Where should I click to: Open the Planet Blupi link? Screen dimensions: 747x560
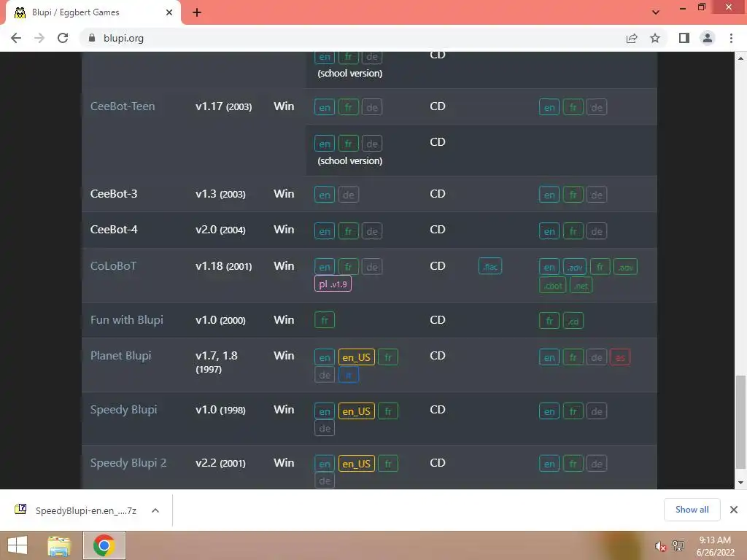point(120,356)
